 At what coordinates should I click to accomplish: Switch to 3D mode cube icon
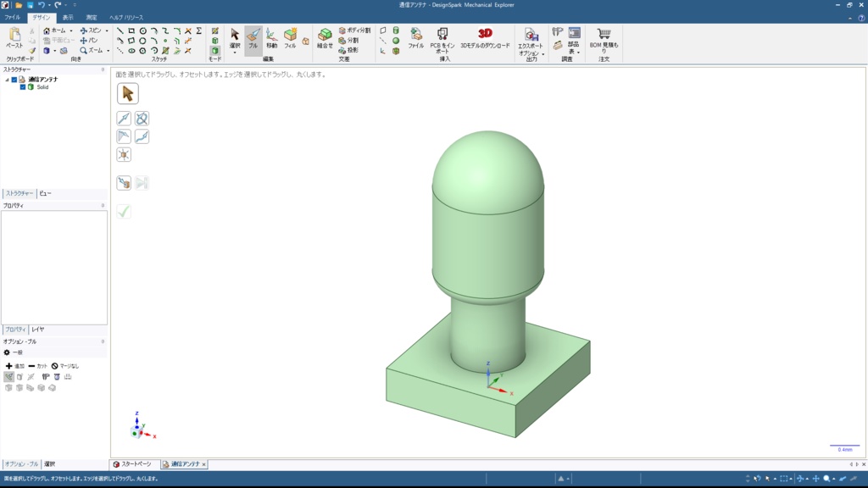pyautogui.click(x=214, y=50)
